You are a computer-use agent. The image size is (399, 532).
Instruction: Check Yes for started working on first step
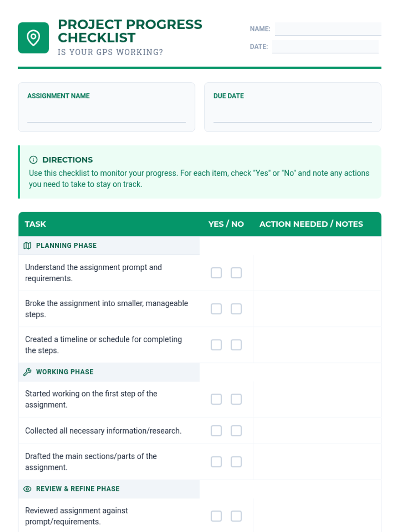click(216, 399)
